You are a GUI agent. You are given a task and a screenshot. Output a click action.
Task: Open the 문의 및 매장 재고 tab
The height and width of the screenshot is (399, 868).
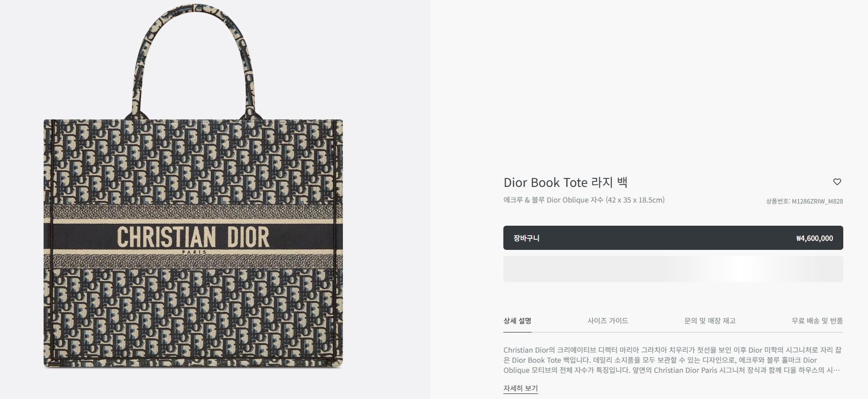tap(710, 321)
